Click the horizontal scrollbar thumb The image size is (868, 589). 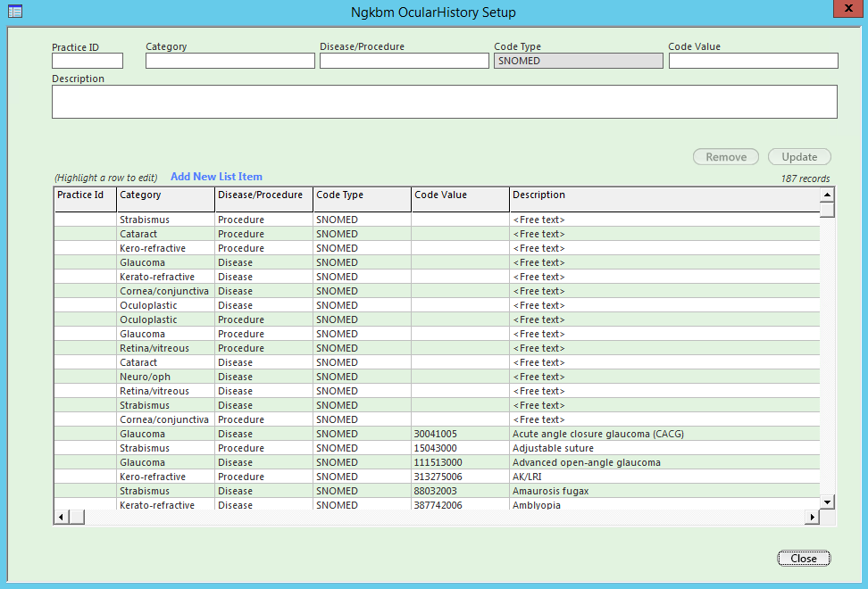point(77,517)
